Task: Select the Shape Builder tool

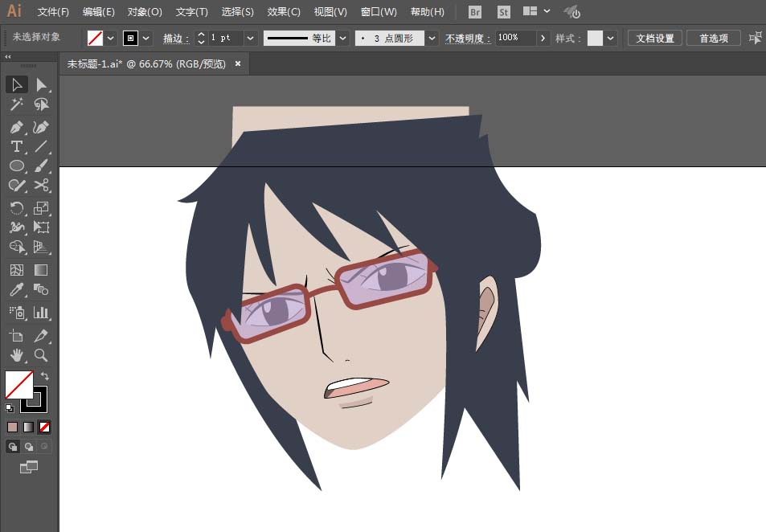Action: click(x=17, y=247)
